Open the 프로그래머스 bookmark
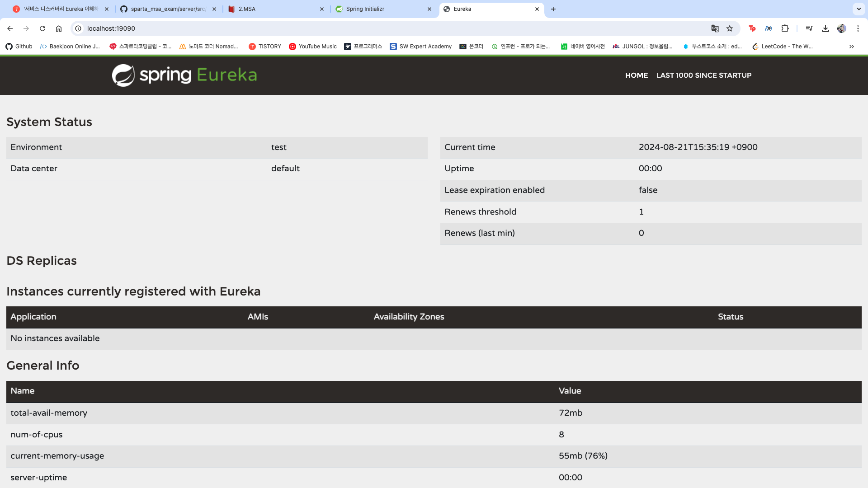Image resolution: width=868 pixels, height=488 pixels. [363, 47]
